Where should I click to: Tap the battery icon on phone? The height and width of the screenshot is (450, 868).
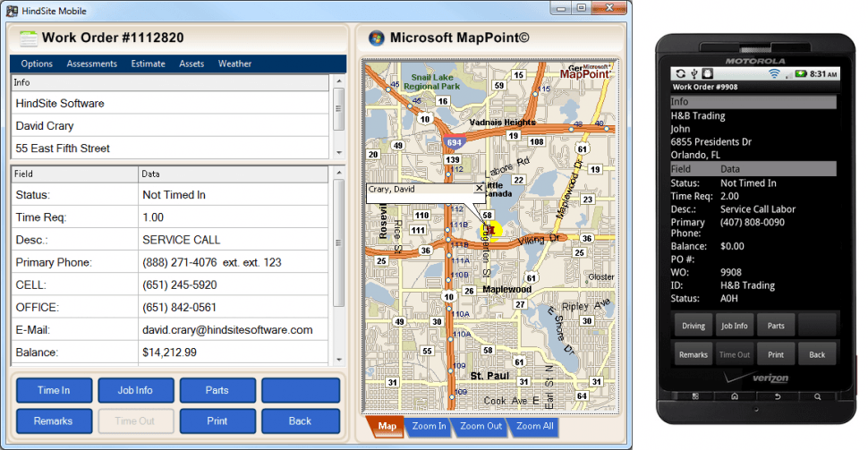[801, 73]
